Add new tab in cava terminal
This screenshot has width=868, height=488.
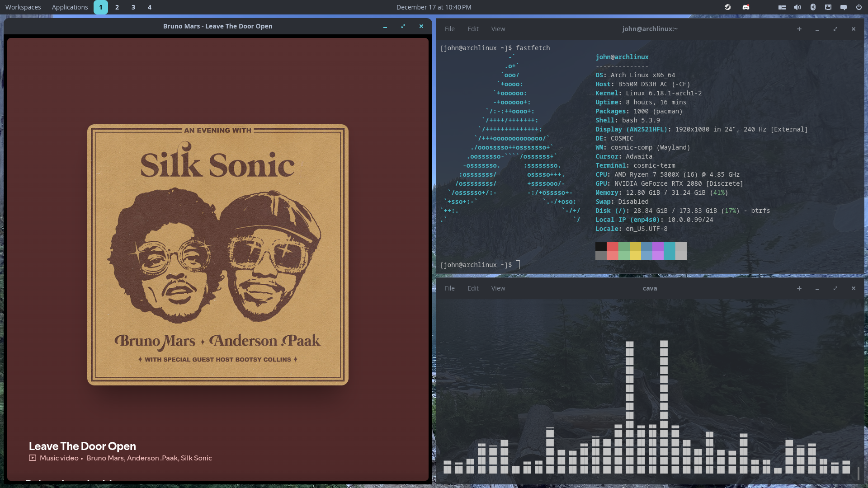pos(799,288)
